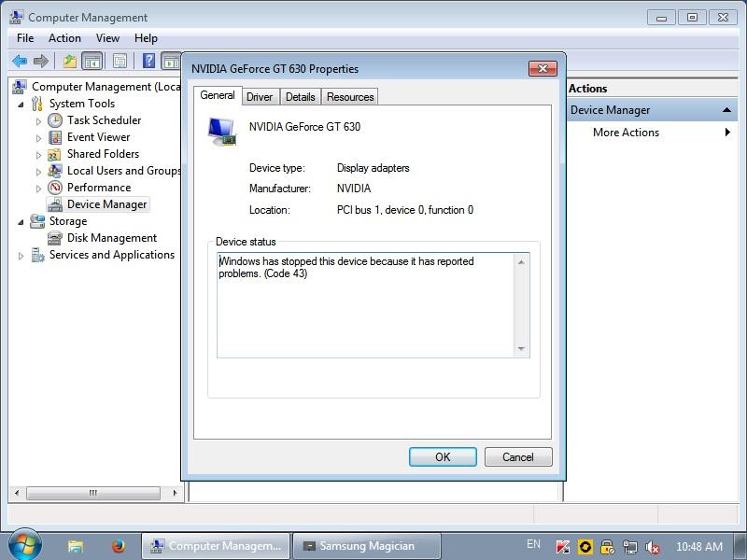747x560 pixels.
Task: Select the General tab
Action: 218,95
